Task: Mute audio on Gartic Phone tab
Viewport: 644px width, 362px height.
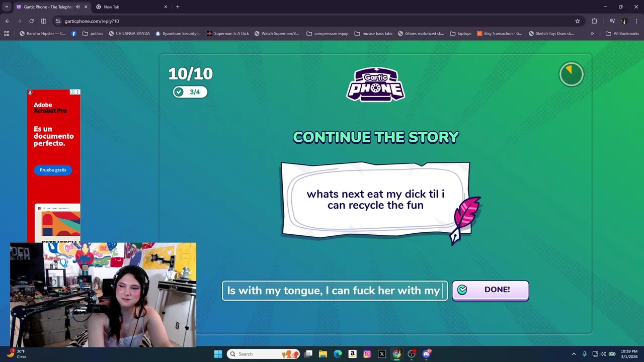Action: coord(77,7)
